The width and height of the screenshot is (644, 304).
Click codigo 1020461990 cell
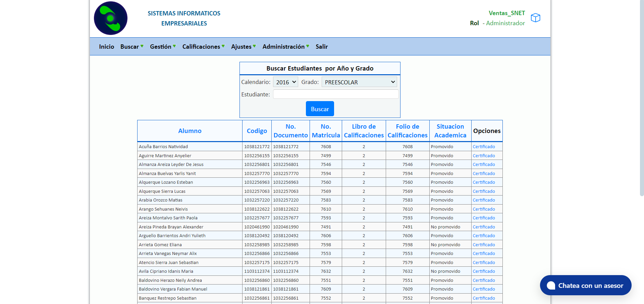[257, 227]
